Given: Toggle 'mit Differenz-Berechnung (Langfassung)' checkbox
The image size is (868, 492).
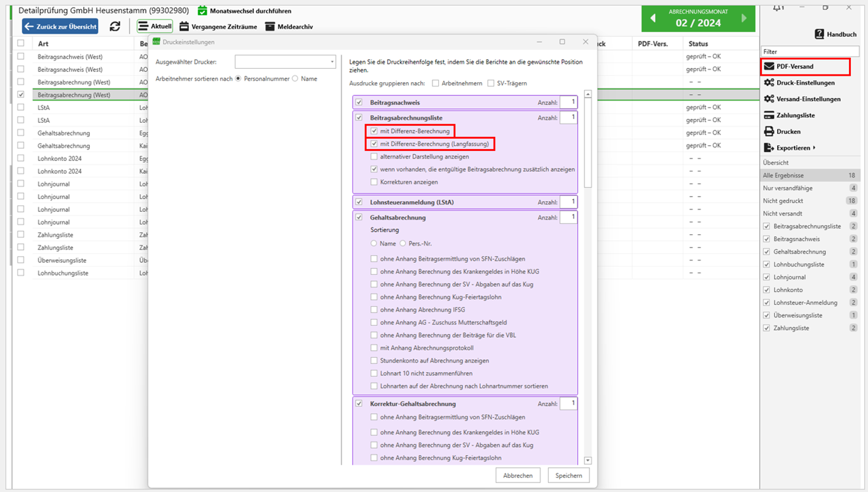Looking at the screenshot, I should (x=375, y=144).
